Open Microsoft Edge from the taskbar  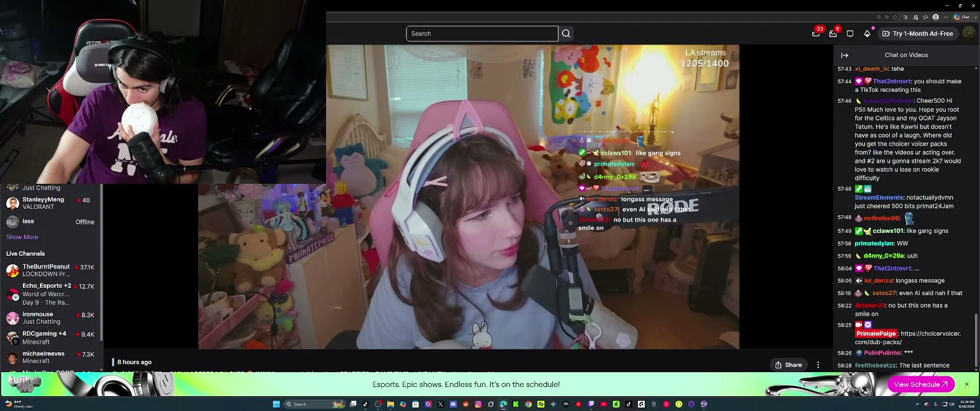pyautogui.click(x=503, y=404)
